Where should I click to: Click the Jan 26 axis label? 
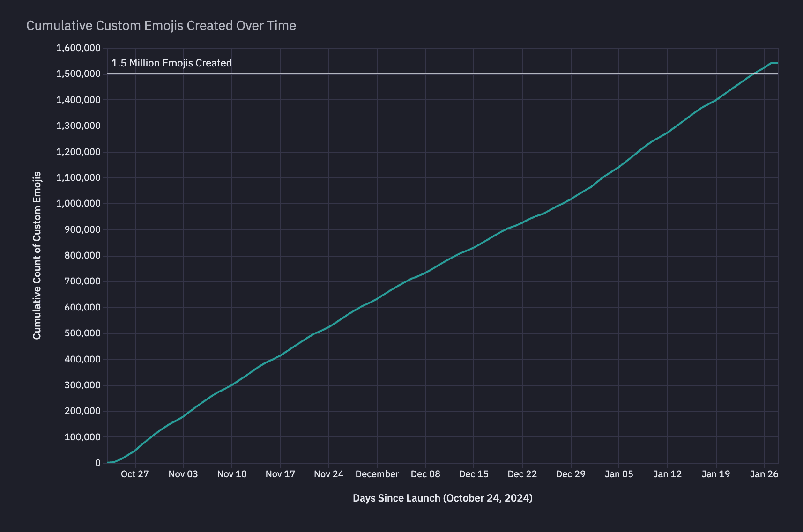tap(765, 474)
